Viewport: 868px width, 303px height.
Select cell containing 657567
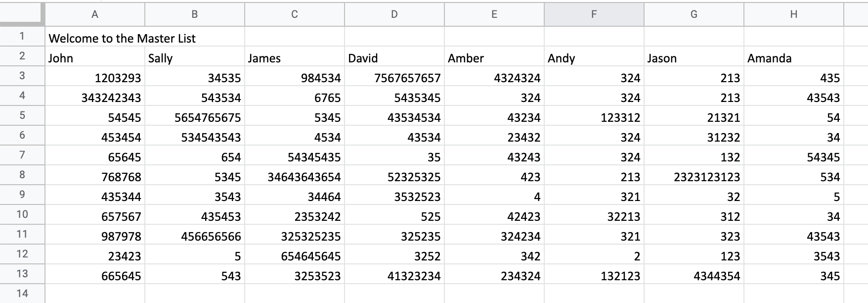[x=95, y=215]
